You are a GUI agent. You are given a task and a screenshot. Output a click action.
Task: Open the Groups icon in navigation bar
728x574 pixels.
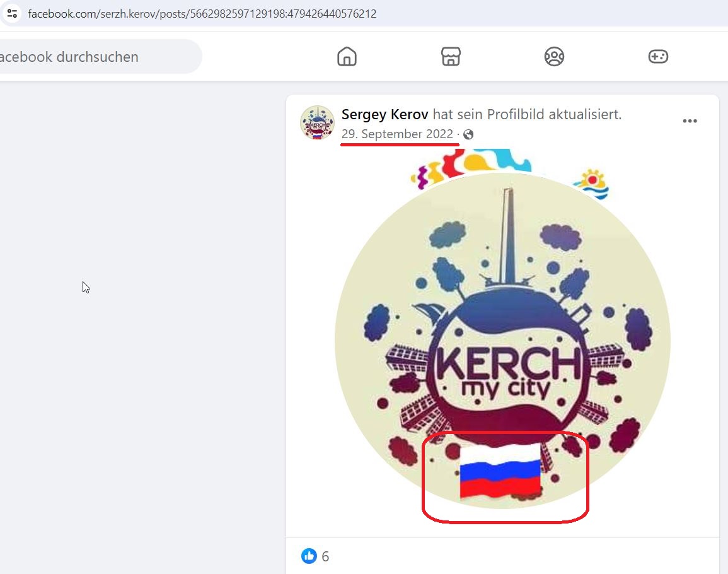554,57
